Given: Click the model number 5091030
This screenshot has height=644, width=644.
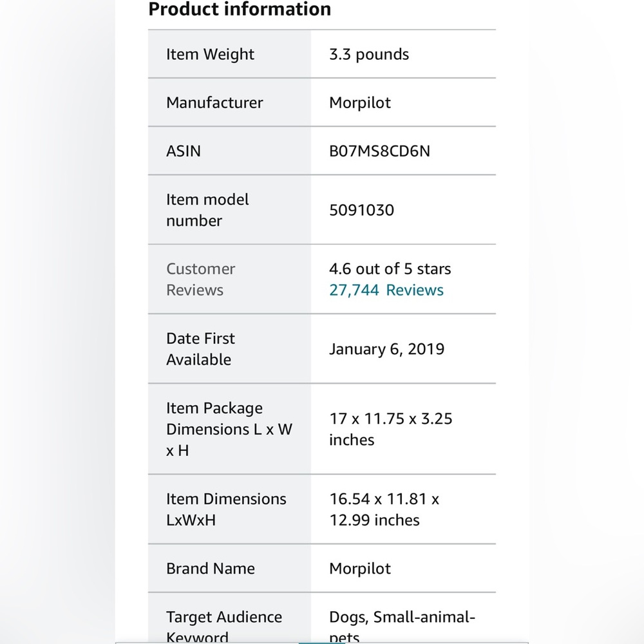Looking at the screenshot, I should pos(361,210).
